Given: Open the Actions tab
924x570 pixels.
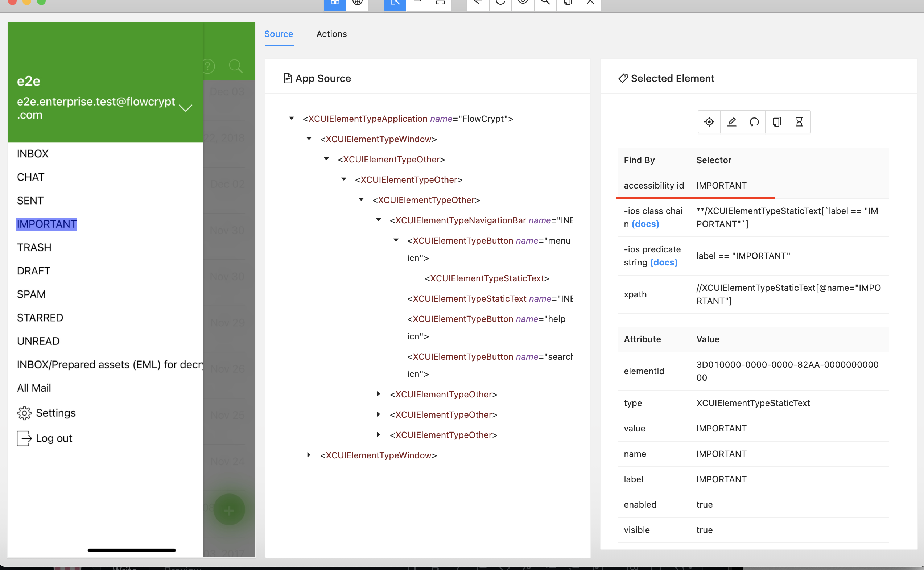Looking at the screenshot, I should [331, 34].
